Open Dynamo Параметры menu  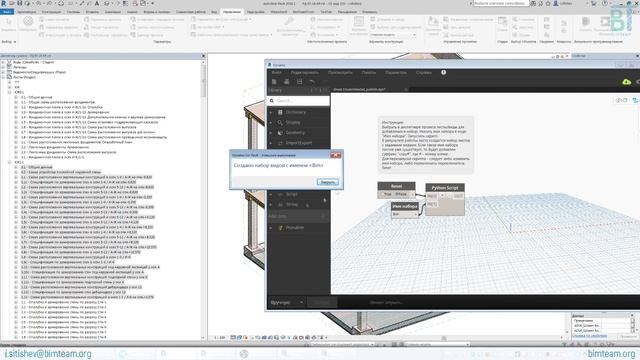[396, 72]
